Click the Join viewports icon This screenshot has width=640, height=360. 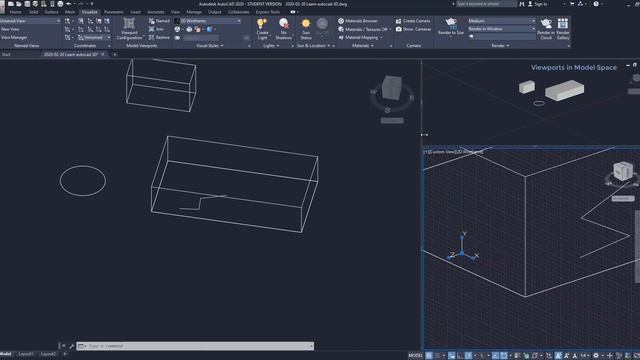tap(151, 29)
